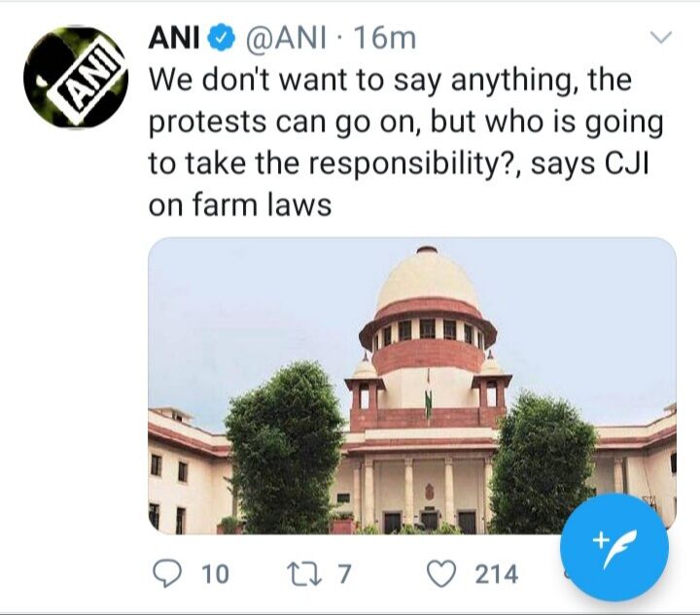View the 7 retweets count
The width and height of the screenshot is (700, 615).
[x=343, y=574]
